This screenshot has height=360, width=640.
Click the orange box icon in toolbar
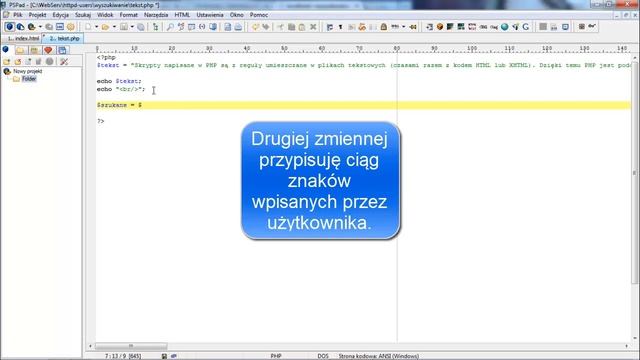click(x=440, y=27)
